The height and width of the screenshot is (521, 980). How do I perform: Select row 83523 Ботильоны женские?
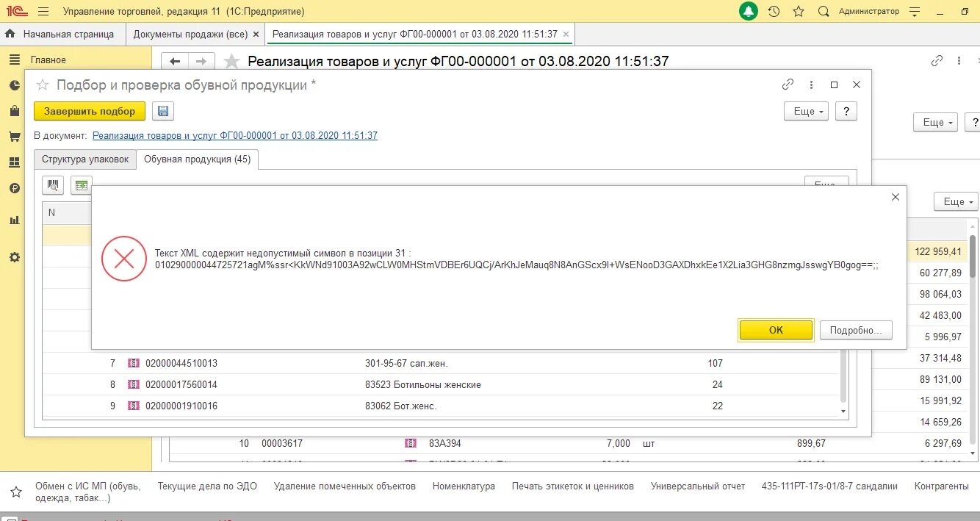439,384
